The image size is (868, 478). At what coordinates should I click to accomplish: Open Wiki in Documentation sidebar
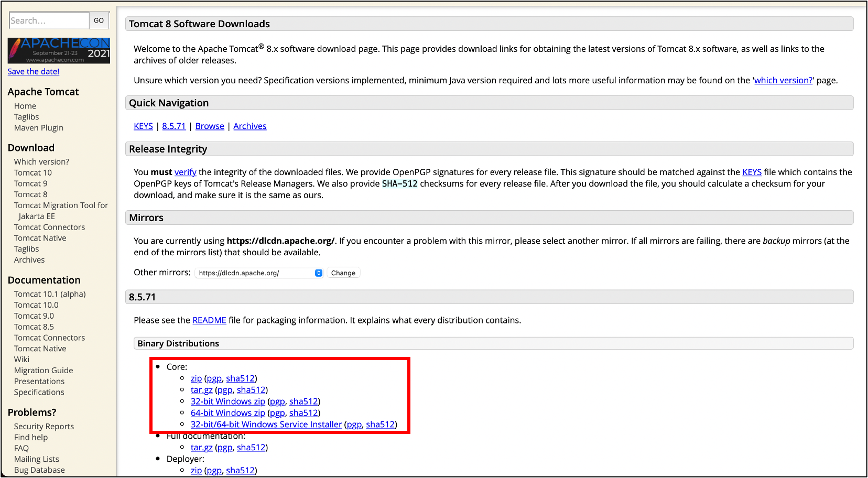click(21, 360)
